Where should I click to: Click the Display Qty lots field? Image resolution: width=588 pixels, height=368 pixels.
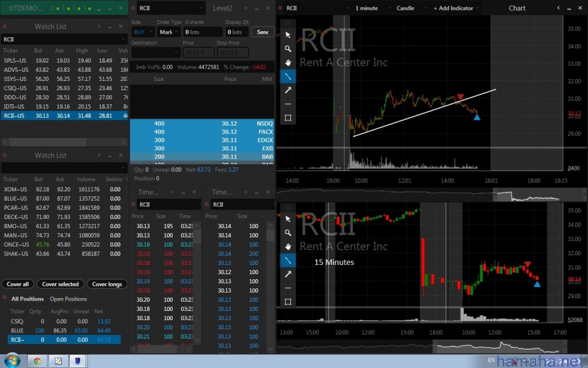coord(236,32)
